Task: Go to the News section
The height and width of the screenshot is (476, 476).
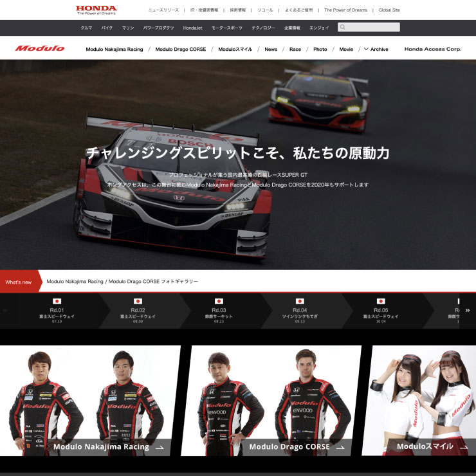Action: point(271,49)
